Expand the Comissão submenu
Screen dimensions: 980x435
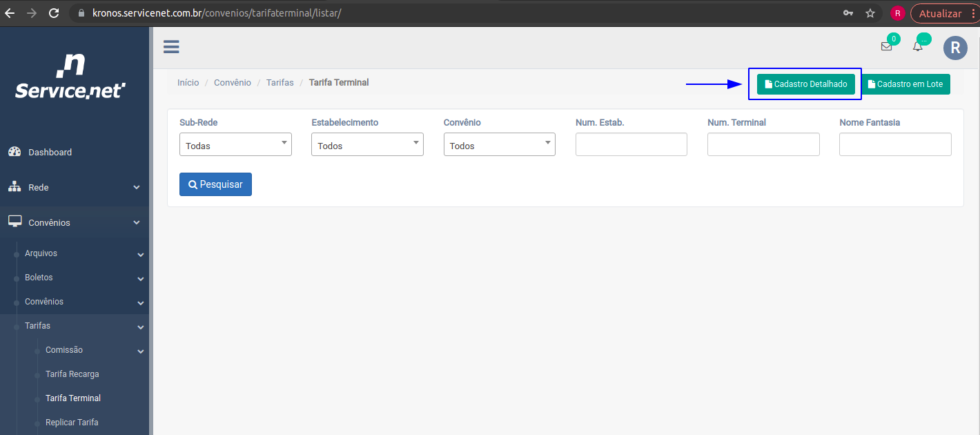tap(92, 350)
